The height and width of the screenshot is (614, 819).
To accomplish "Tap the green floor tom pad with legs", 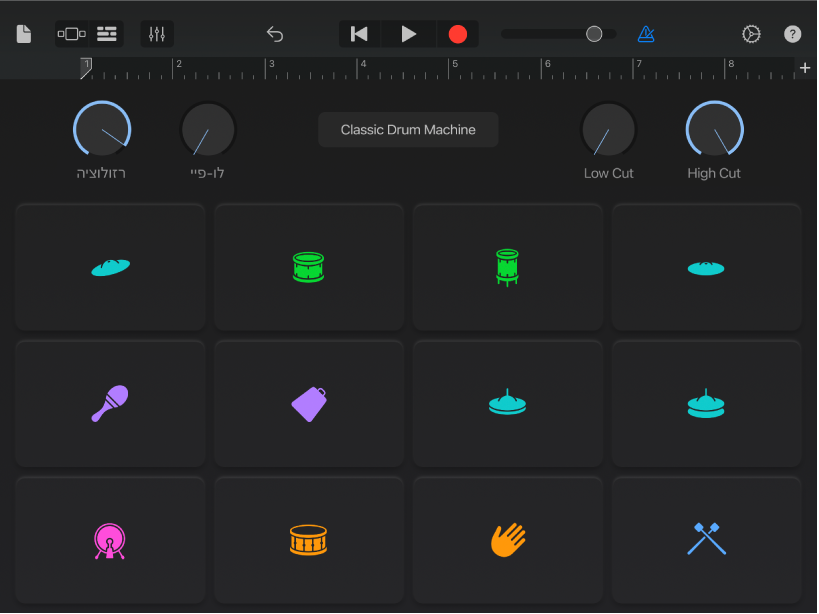I will pyautogui.click(x=508, y=267).
